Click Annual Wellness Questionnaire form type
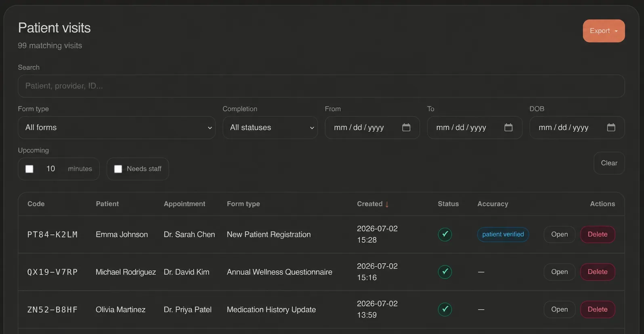This screenshot has height=334, width=644. (279, 272)
